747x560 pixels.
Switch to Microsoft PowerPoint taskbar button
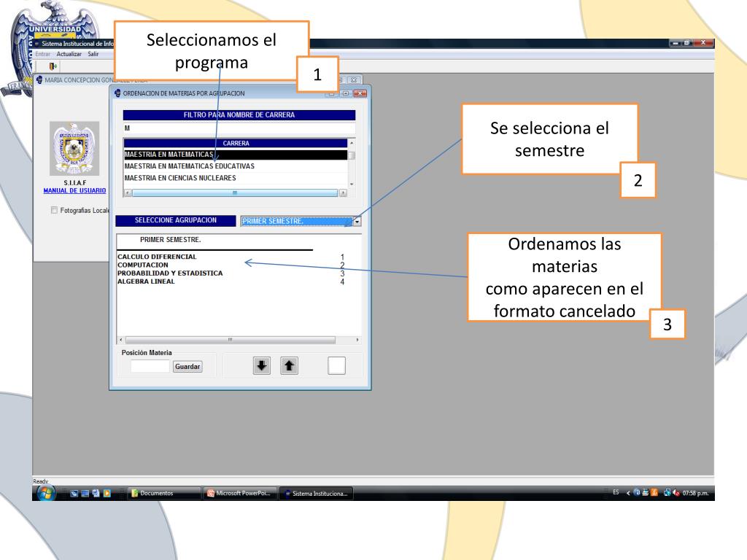pos(238,493)
